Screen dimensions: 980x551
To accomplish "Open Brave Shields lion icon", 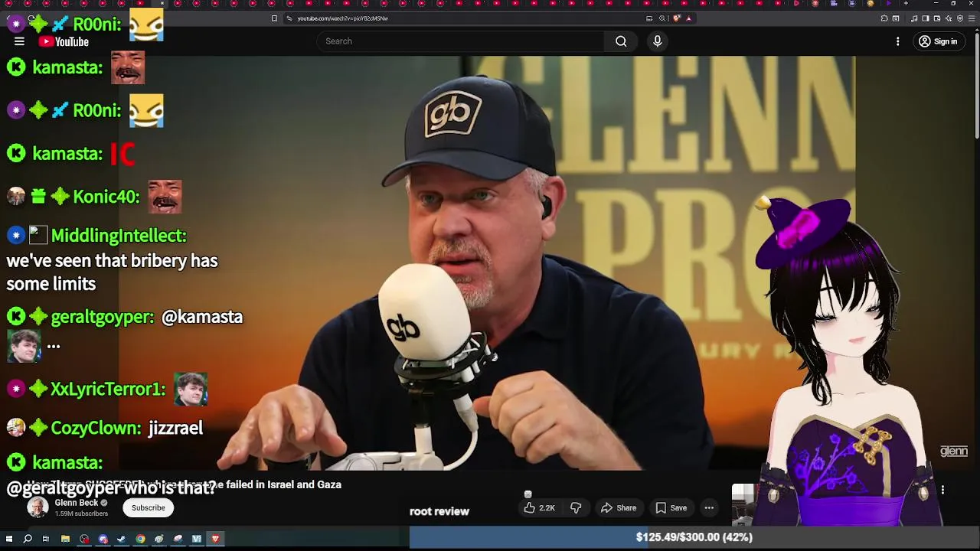I will [676, 18].
